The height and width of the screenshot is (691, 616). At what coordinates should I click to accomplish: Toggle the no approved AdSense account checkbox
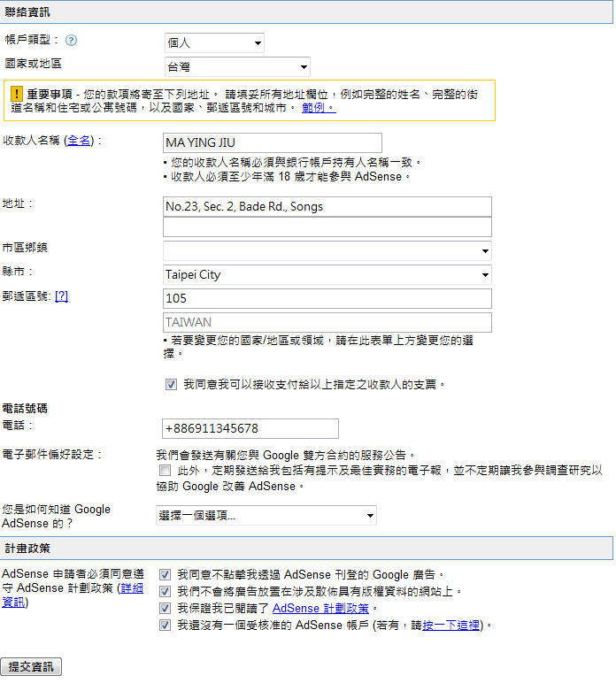165,626
